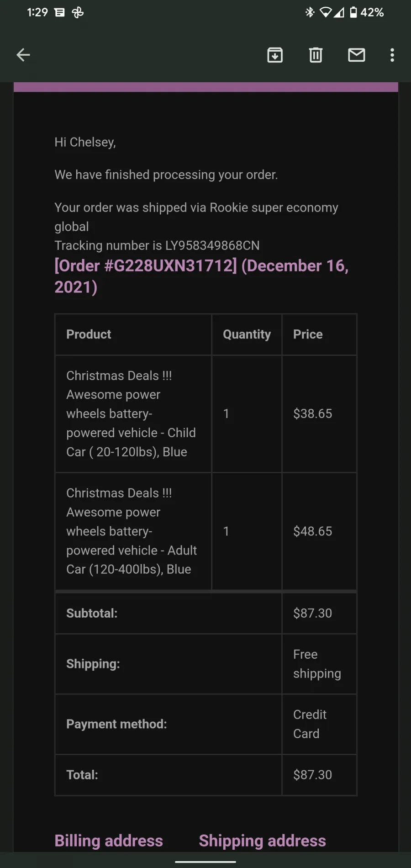Tap the message notification icon beside the clock

point(60,12)
